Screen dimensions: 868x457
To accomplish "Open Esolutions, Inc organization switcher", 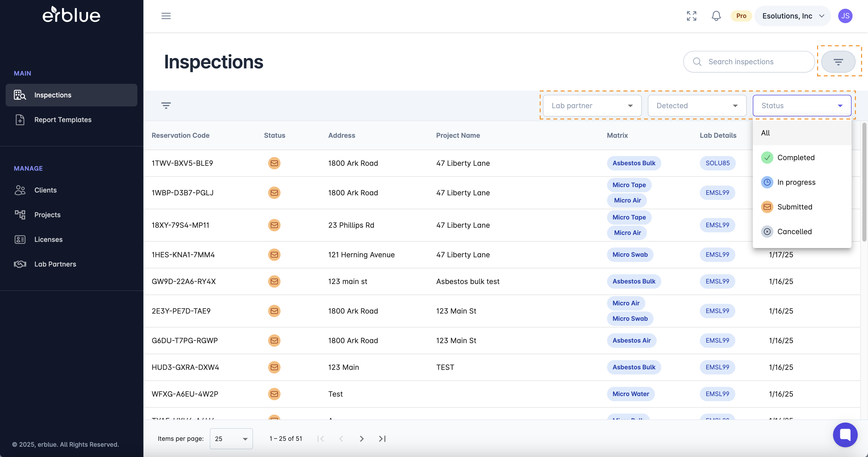I will tap(792, 16).
